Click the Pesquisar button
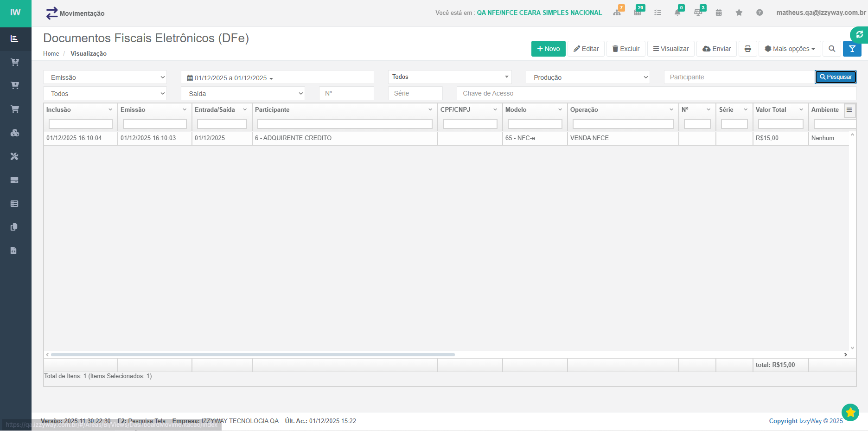This screenshot has width=868, height=431. [x=836, y=77]
